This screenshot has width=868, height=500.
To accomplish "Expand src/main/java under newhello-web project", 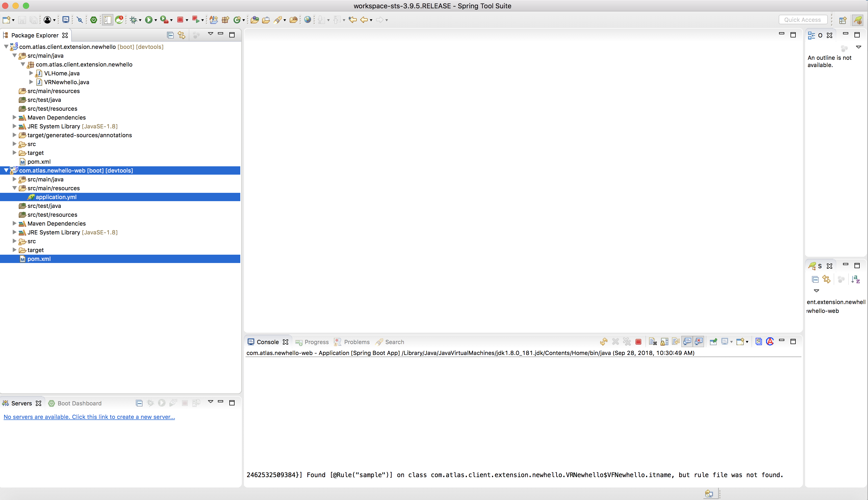I will [15, 179].
